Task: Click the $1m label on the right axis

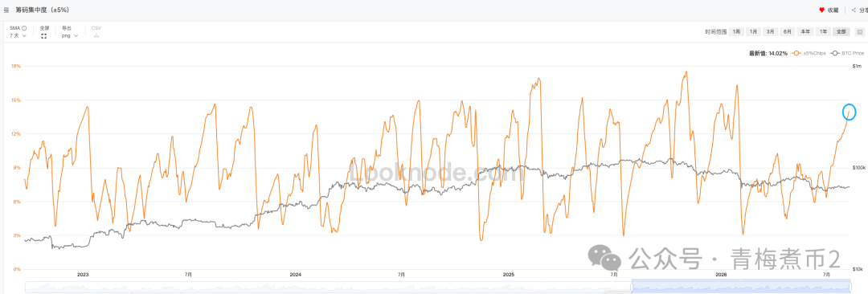Action: click(857, 67)
